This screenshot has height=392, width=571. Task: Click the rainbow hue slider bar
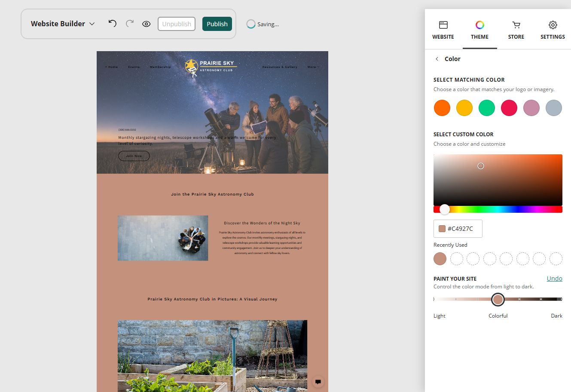click(x=498, y=209)
